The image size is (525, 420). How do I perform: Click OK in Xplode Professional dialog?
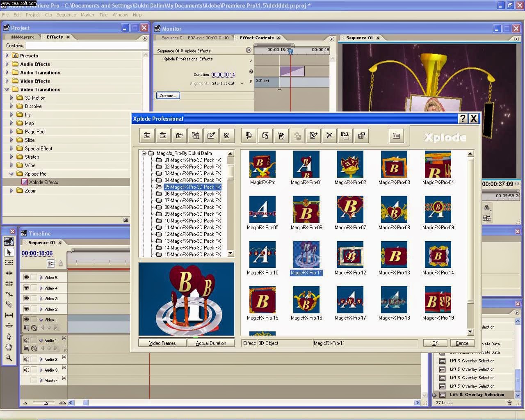click(435, 343)
